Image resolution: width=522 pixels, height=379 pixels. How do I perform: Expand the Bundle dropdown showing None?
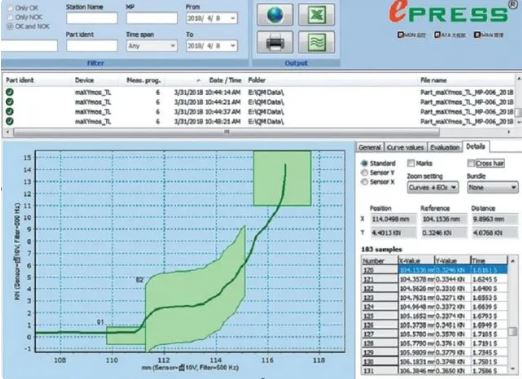(492, 188)
